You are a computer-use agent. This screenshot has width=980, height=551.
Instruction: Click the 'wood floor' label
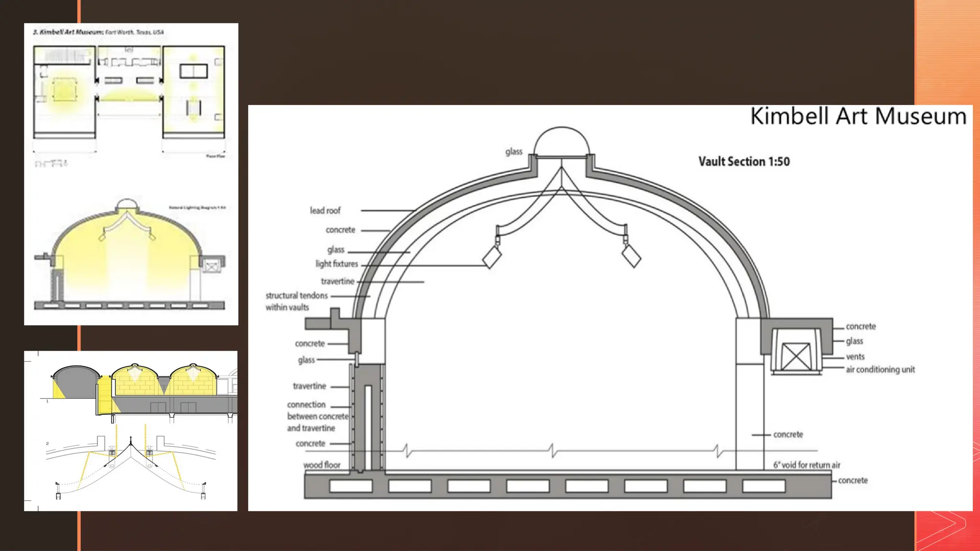322,465
